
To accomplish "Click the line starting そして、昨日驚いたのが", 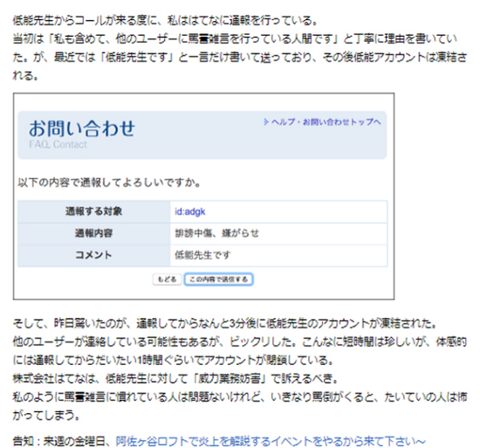I will [x=225, y=323].
